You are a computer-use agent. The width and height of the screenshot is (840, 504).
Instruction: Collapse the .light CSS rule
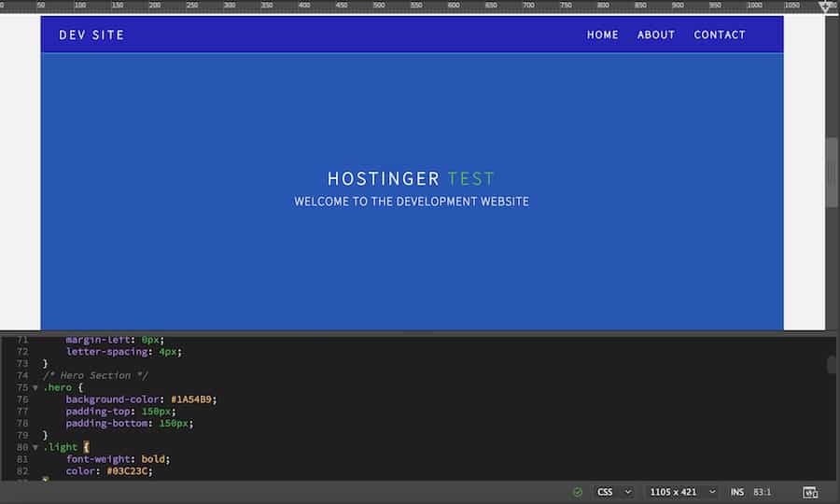click(x=35, y=447)
